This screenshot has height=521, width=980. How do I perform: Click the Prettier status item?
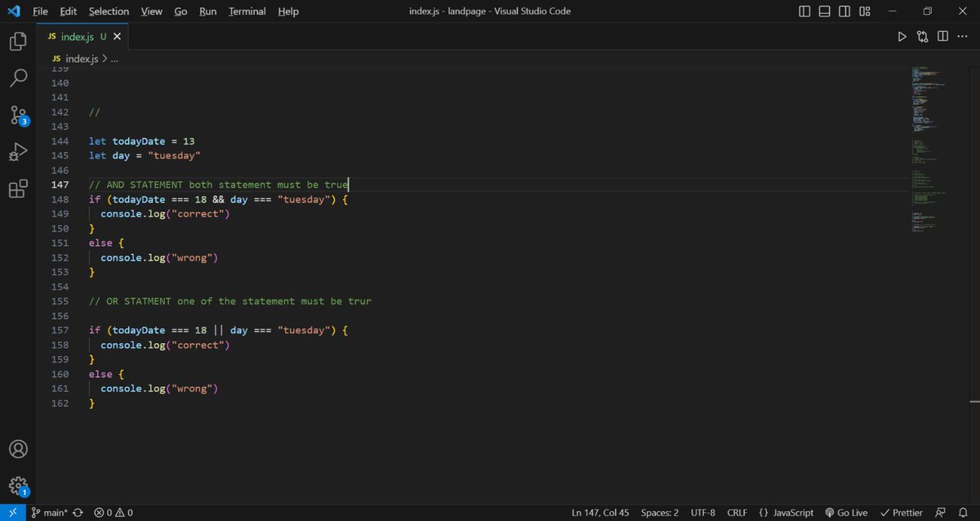[901, 513]
